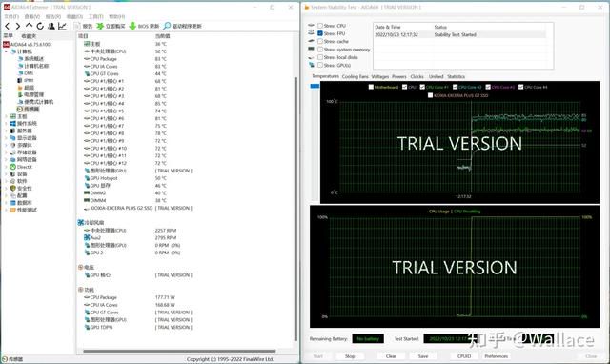The image size is (610, 364).
Task: Click the DirectX Xbox icon in tree
Action: [x=12, y=167]
